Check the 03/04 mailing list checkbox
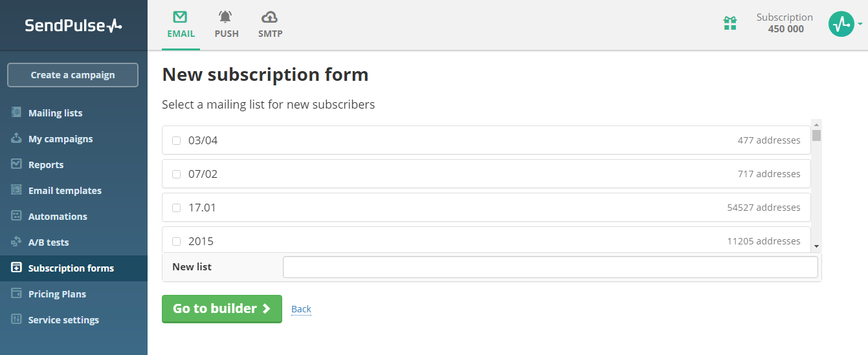The width and height of the screenshot is (868, 355). coord(176,140)
